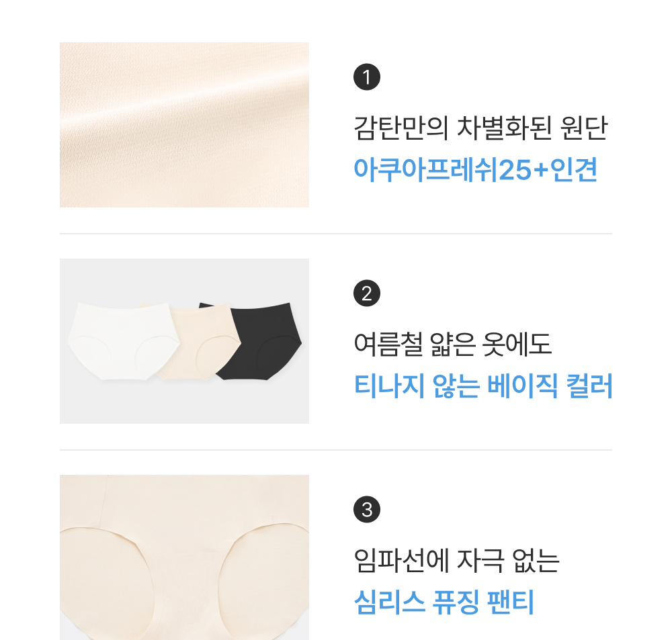This screenshot has width=672, height=640.
Task: Click the number 2 circle badge
Action: (366, 293)
